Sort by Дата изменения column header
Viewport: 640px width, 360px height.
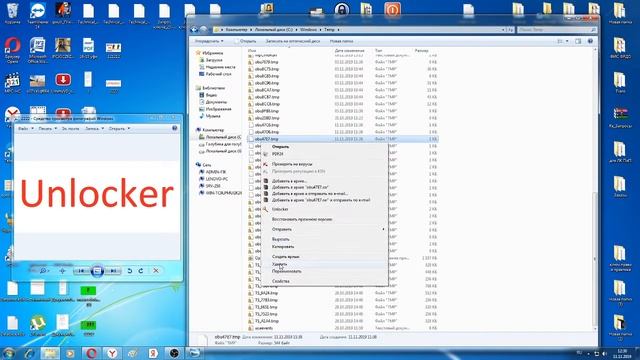point(349,51)
